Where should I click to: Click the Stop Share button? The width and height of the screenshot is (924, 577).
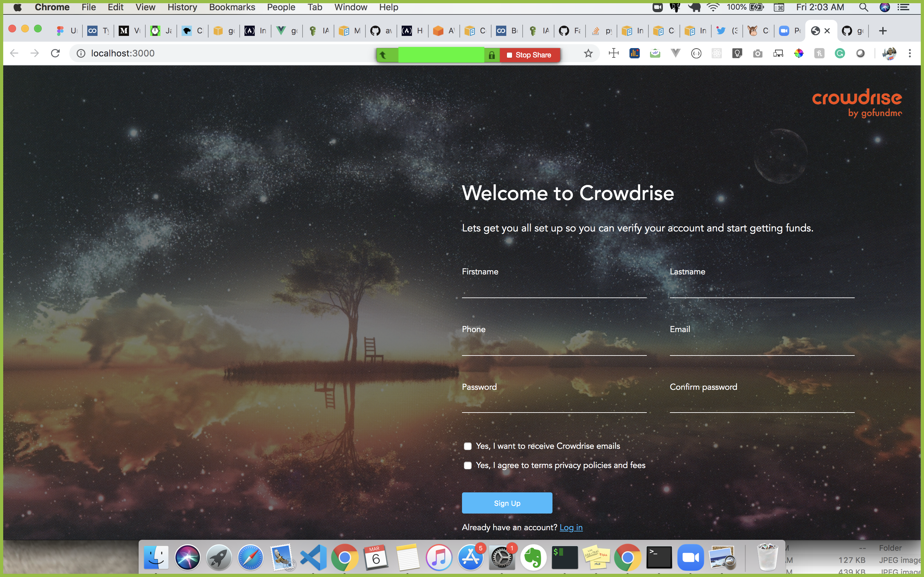pos(530,55)
